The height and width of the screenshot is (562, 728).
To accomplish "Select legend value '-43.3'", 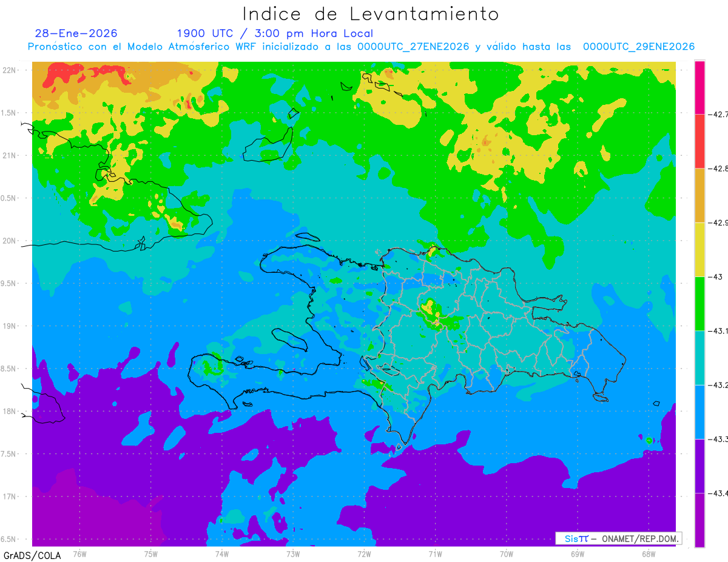I will pyautogui.click(x=718, y=438).
